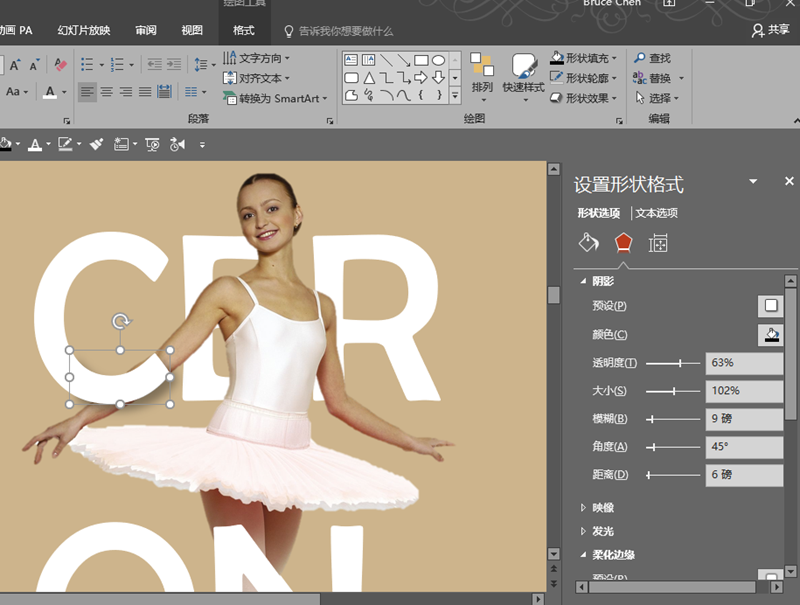
Task: Click the 模糊 blur slider
Action: [673, 419]
